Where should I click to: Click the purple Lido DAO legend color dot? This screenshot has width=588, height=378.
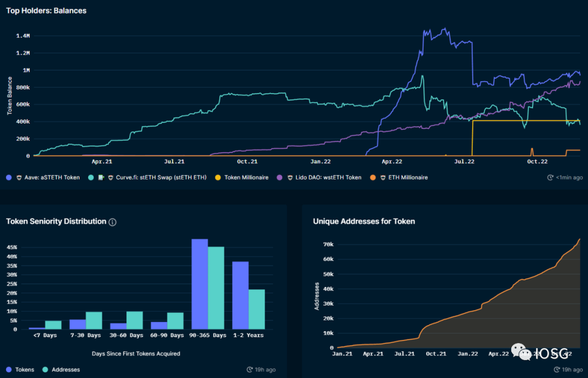[x=280, y=177]
